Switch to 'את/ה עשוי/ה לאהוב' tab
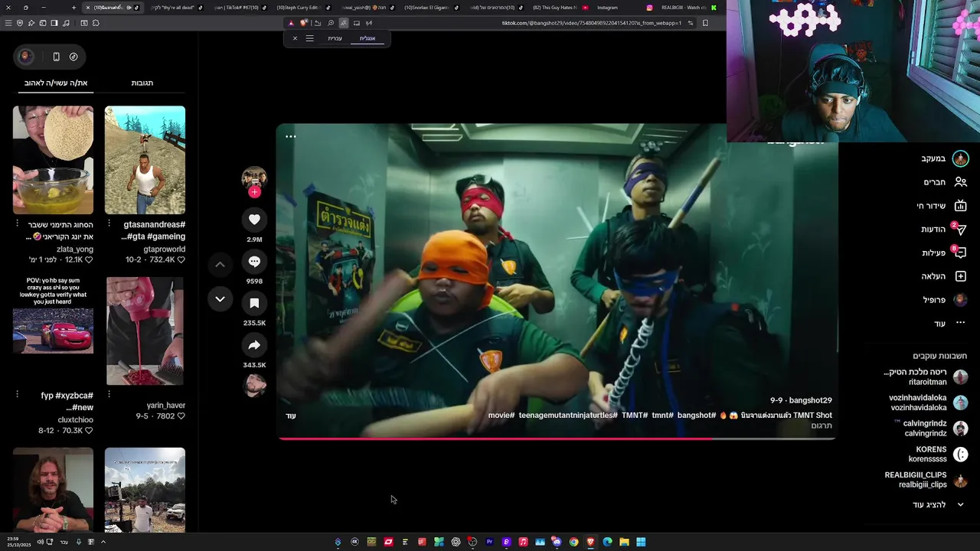Viewport: 980px width, 551px height. coord(56,83)
